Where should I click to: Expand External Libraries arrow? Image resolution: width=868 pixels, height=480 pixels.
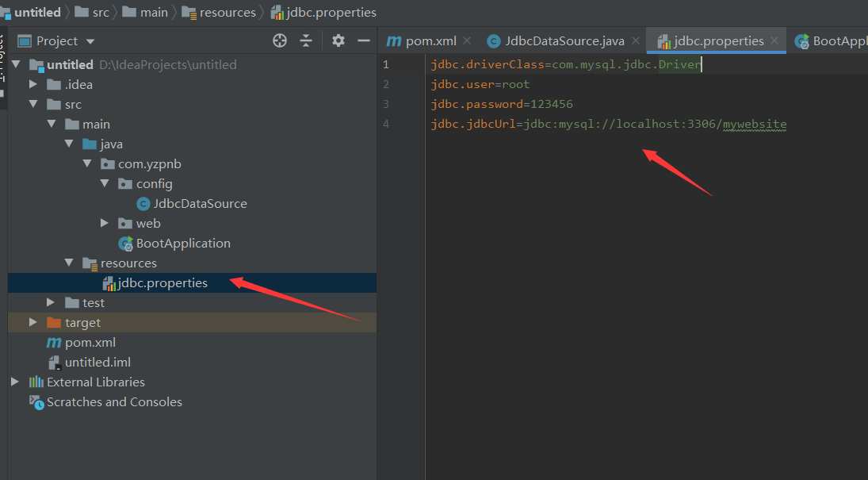coord(15,382)
